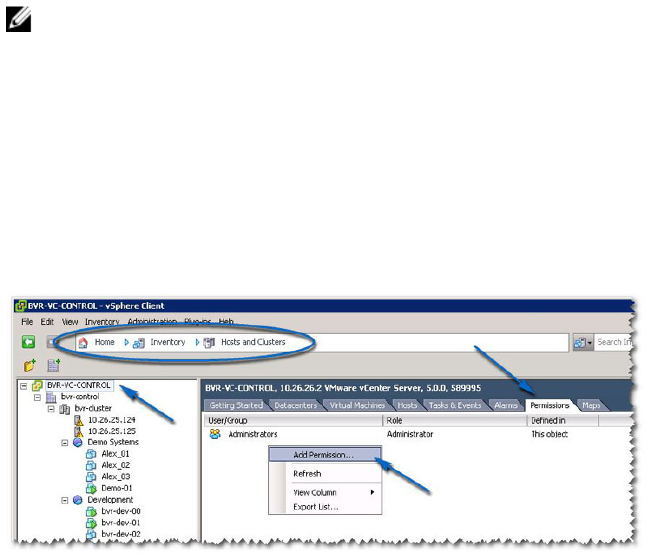Collapse the Demo Systems resource pool
This screenshot has width=651, height=556.
tap(65, 443)
